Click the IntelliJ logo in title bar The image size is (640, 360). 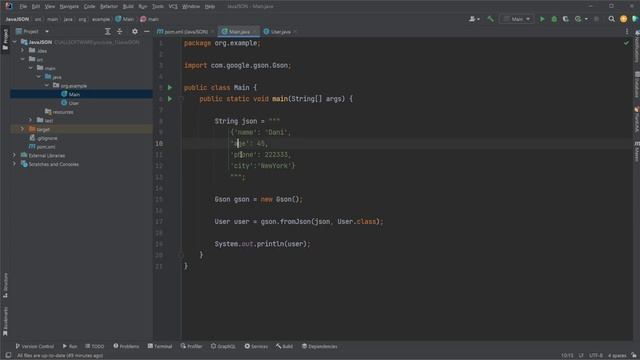(9, 6)
